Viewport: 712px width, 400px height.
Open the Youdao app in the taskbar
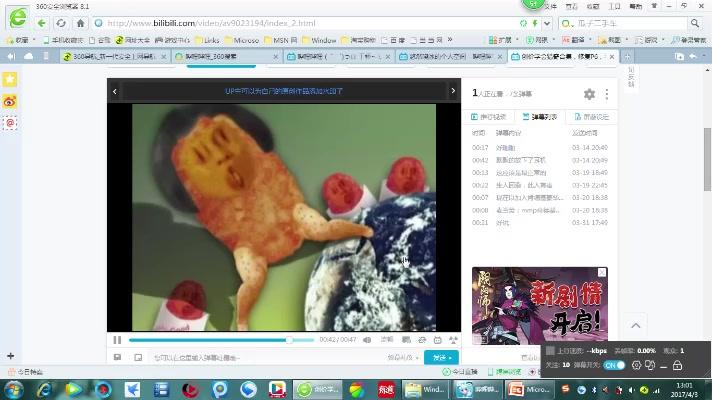(386, 390)
